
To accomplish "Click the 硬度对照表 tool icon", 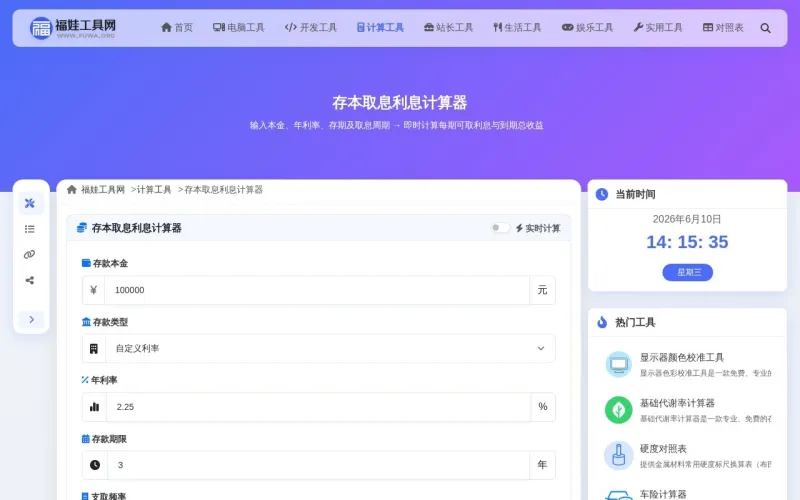I will click(x=618, y=455).
